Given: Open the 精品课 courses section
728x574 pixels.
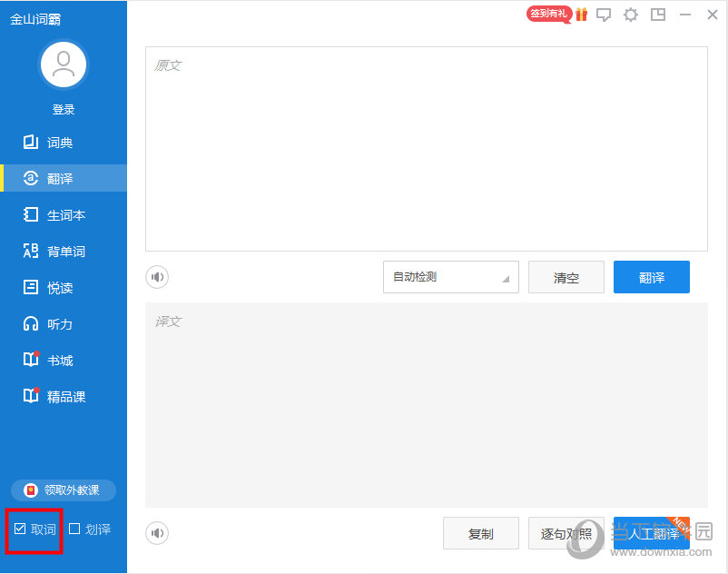Looking at the screenshot, I should click(64, 396).
